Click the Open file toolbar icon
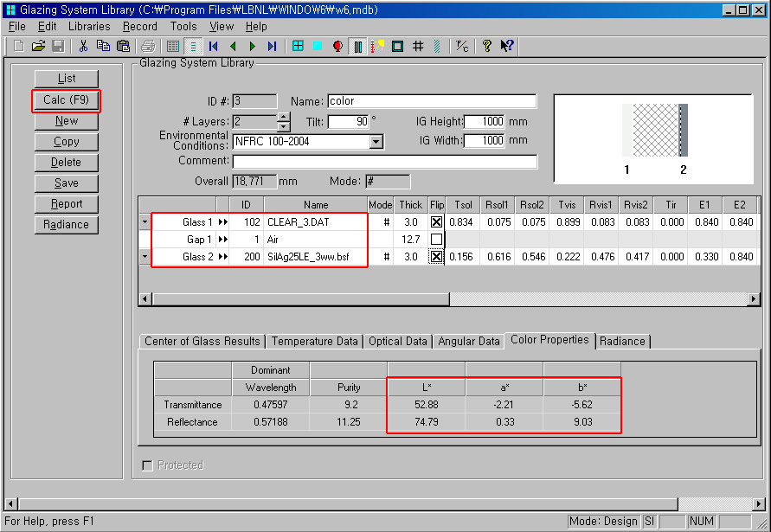 tap(38, 46)
